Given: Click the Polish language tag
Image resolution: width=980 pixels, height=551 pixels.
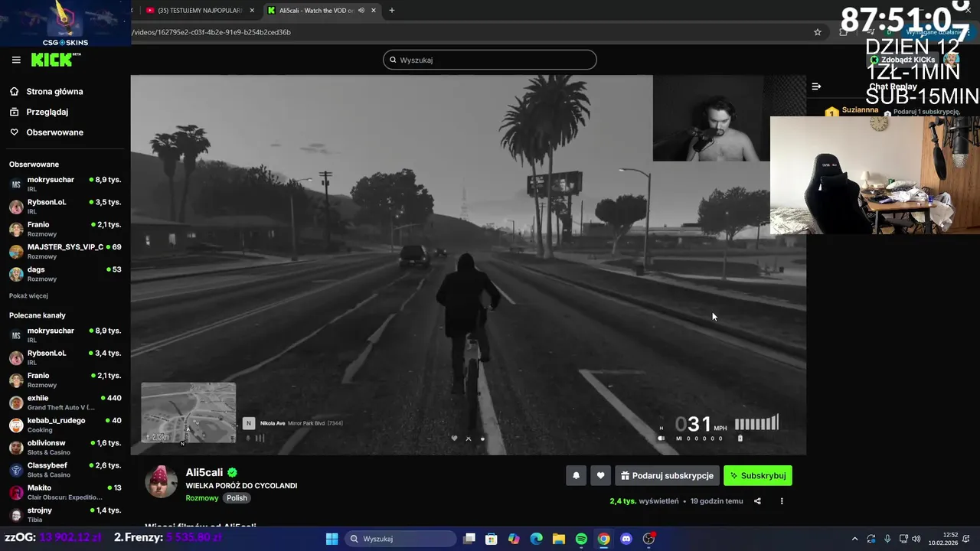Looking at the screenshot, I should (237, 498).
